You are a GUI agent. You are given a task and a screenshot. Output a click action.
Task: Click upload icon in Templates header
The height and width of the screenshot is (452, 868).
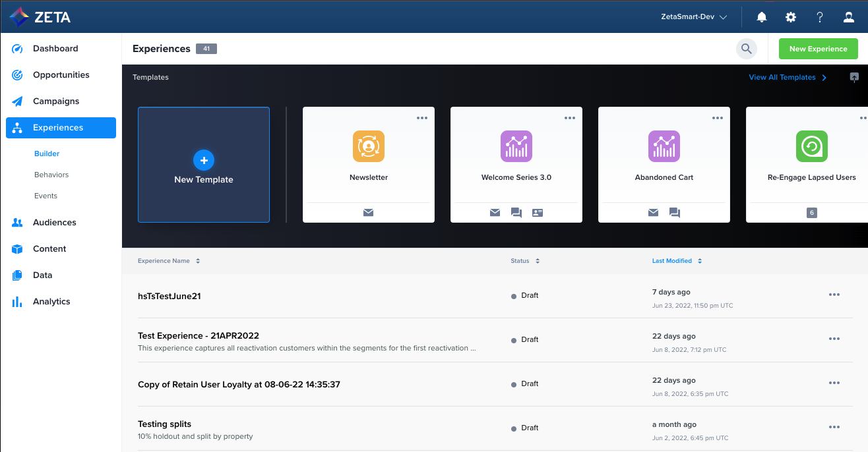click(x=855, y=77)
